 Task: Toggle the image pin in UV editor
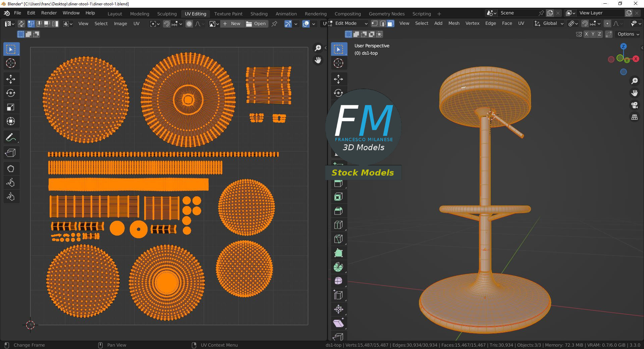click(274, 24)
